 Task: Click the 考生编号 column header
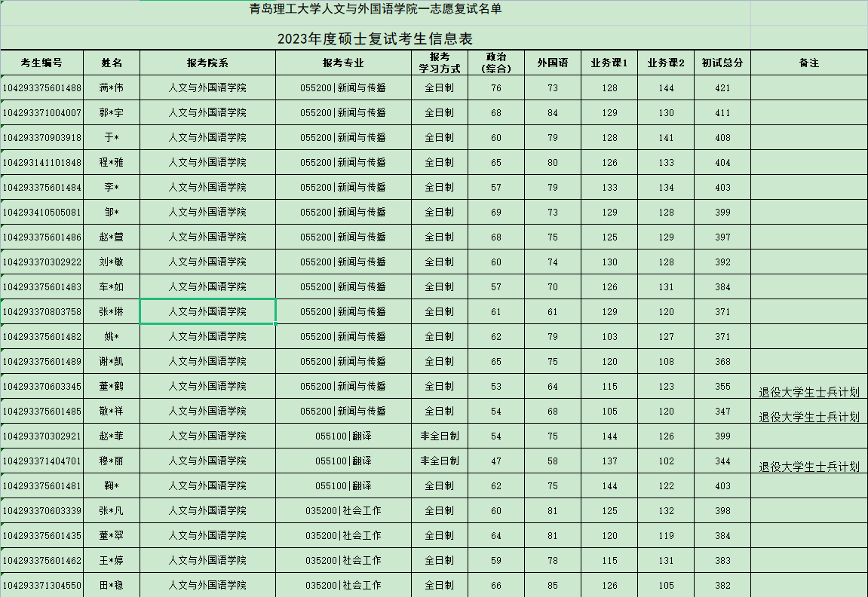click(42, 63)
